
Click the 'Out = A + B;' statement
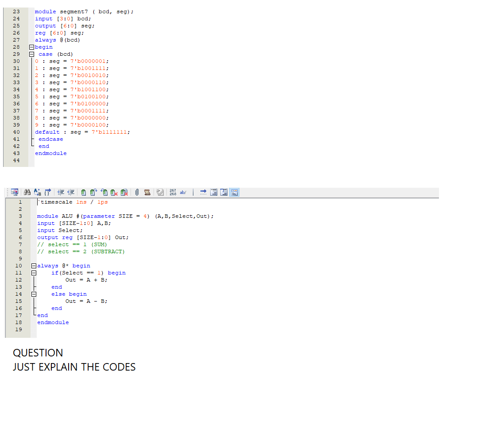click(86, 280)
